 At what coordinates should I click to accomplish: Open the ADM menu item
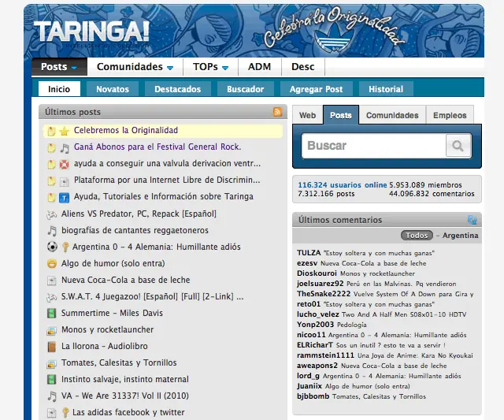tap(259, 66)
